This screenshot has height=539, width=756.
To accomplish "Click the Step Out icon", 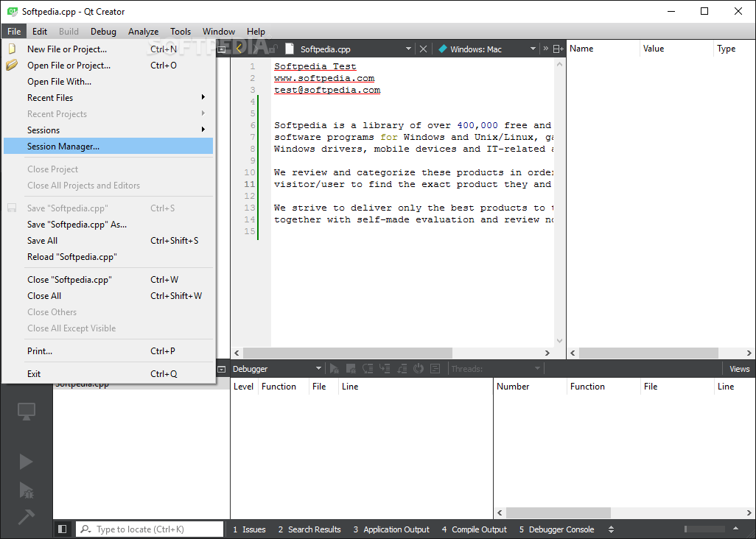I will 402,369.
